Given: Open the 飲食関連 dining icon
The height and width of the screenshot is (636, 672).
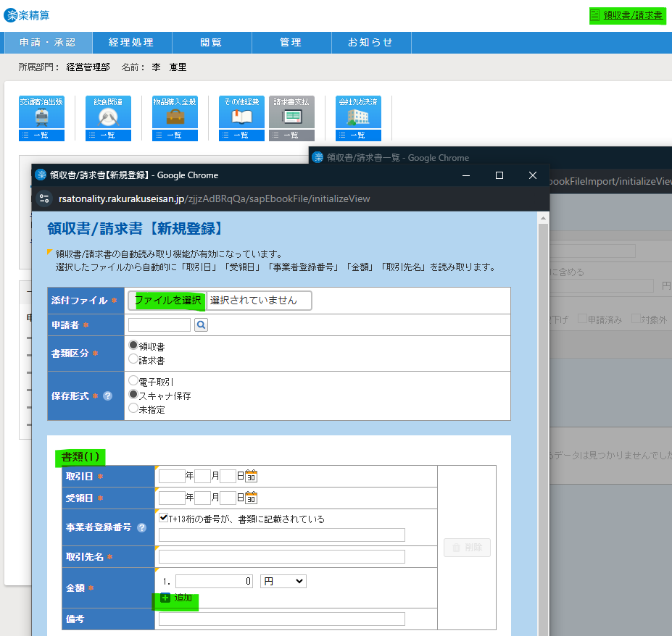Looking at the screenshot, I should coord(108,113).
